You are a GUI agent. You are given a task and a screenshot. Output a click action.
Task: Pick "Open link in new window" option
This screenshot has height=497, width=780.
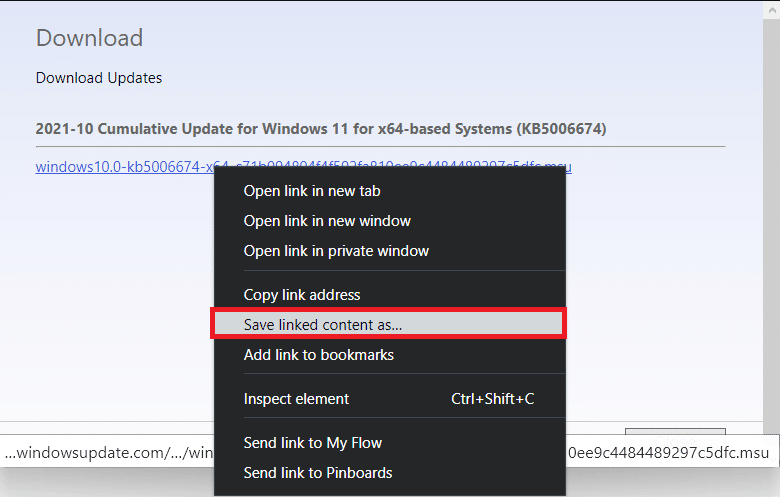(327, 221)
